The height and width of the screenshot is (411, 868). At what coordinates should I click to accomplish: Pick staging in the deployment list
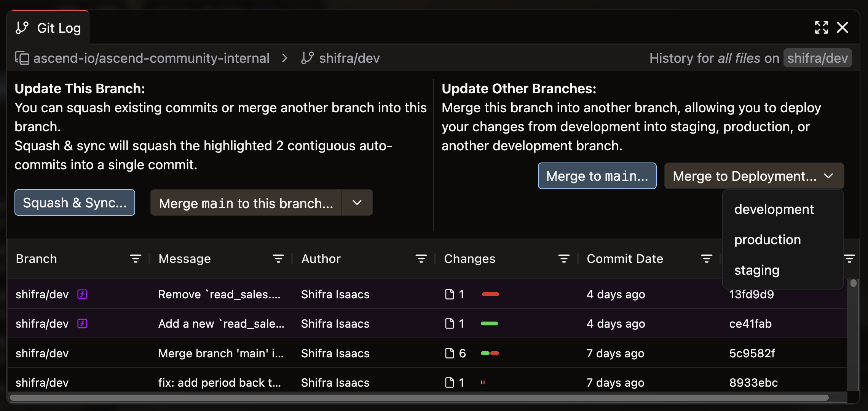tap(756, 270)
